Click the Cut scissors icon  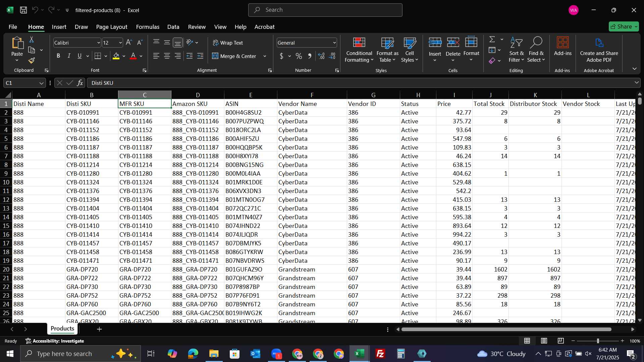(32, 40)
